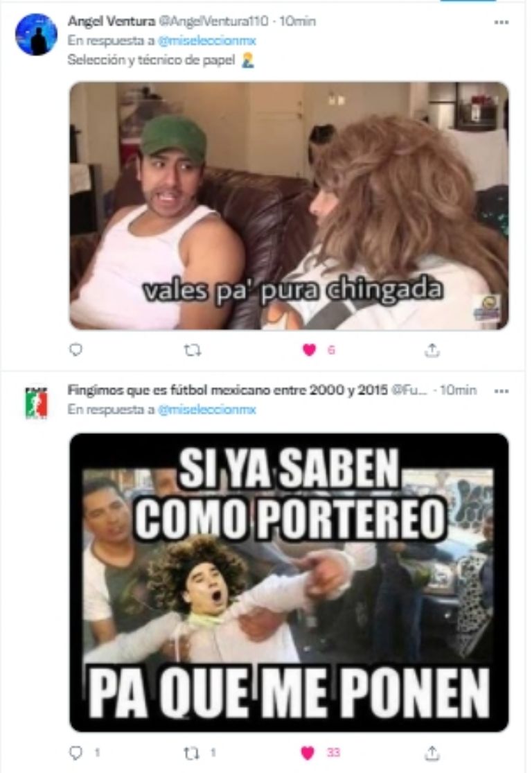Screen dimensions: 532x773
Task: Open the @AngelVentura110 handle
Action: [213, 21]
